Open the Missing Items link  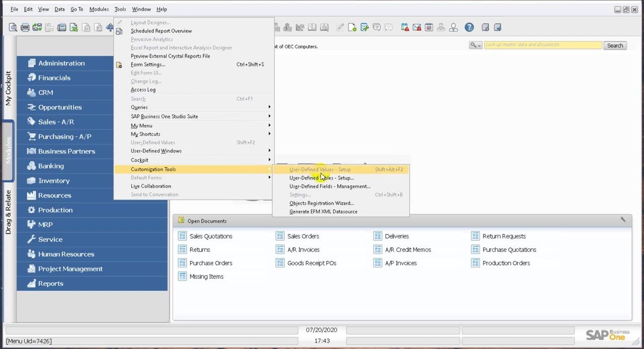(206, 277)
